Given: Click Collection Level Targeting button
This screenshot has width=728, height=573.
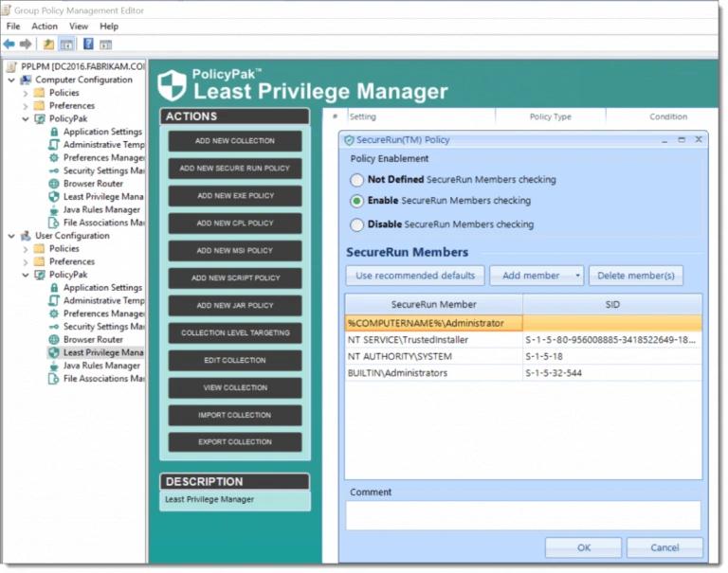Looking at the screenshot, I should [235, 332].
